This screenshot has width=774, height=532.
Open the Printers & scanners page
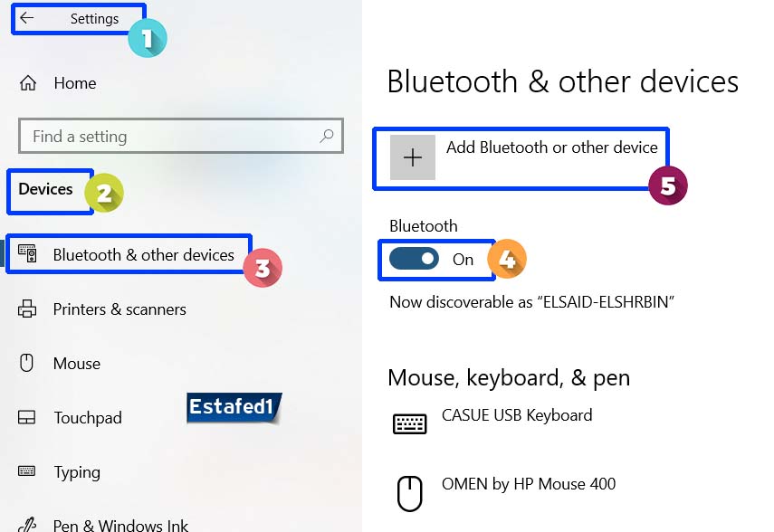click(119, 309)
